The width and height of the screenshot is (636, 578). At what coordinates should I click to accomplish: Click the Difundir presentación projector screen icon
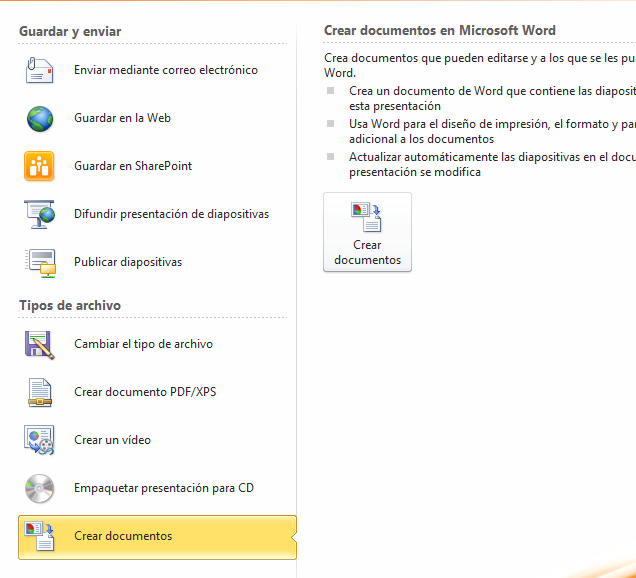(x=39, y=214)
